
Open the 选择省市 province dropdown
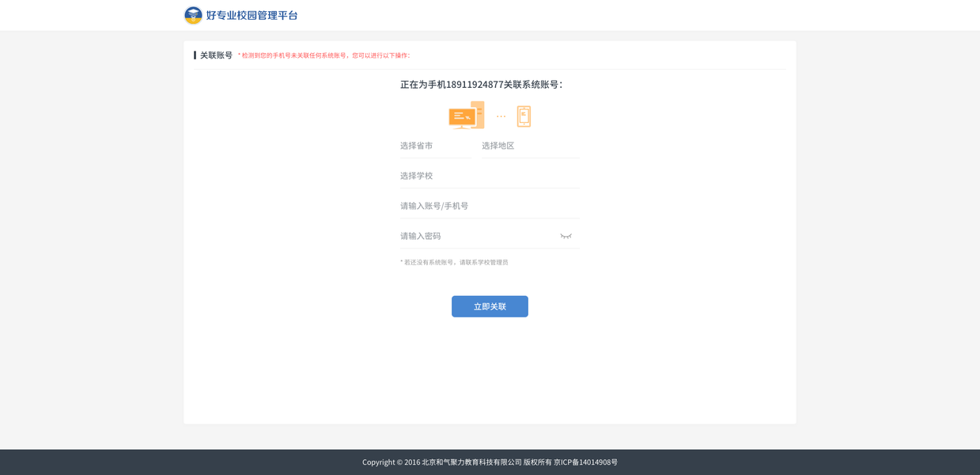(x=436, y=146)
